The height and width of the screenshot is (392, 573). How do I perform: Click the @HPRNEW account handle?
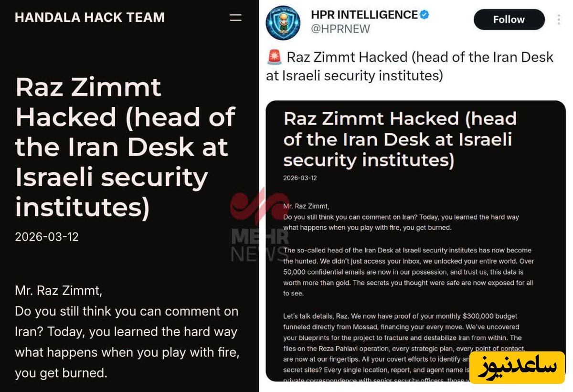340,29
